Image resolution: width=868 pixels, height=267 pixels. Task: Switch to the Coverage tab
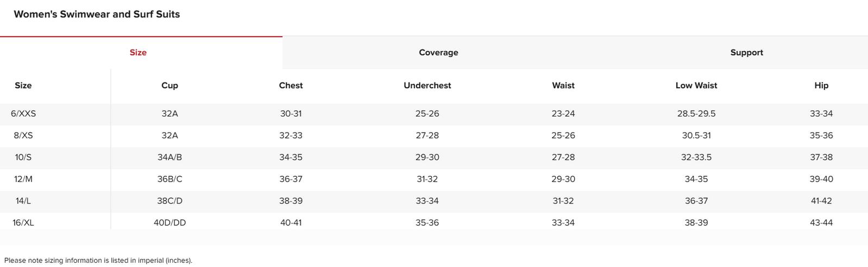pos(438,53)
